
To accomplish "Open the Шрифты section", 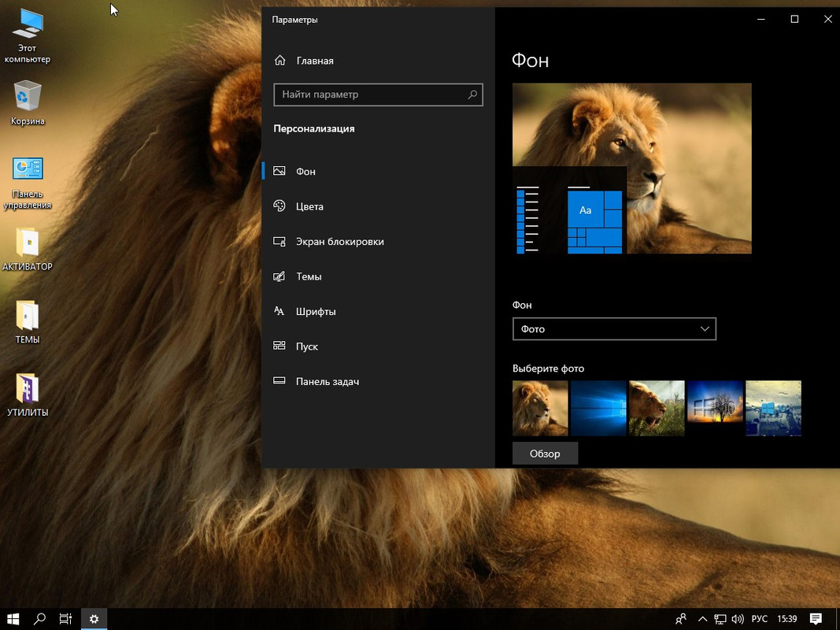I will pos(379,311).
